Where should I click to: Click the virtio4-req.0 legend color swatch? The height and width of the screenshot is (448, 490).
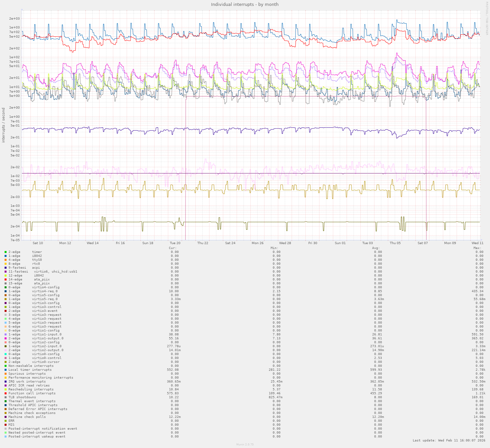pos(6,291)
